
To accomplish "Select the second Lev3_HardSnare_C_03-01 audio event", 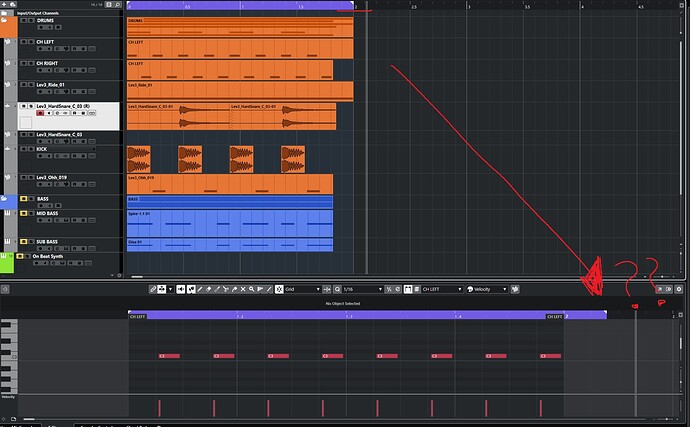I will click(x=283, y=116).
